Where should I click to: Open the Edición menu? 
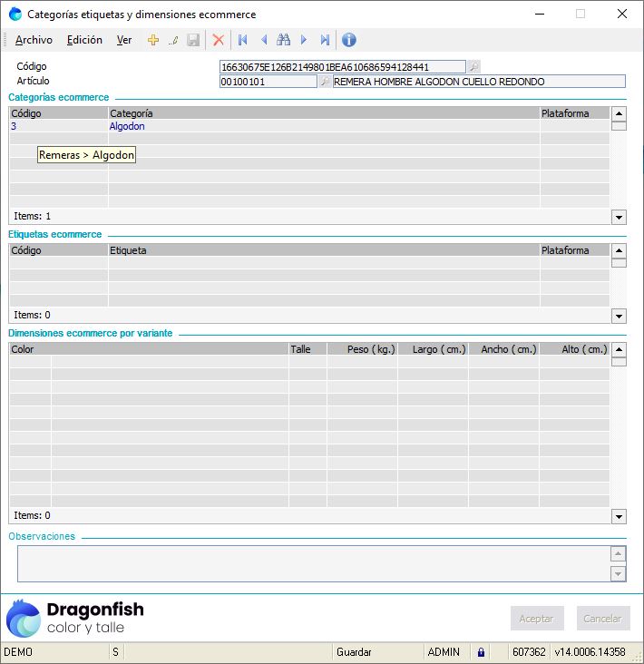click(84, 40)
